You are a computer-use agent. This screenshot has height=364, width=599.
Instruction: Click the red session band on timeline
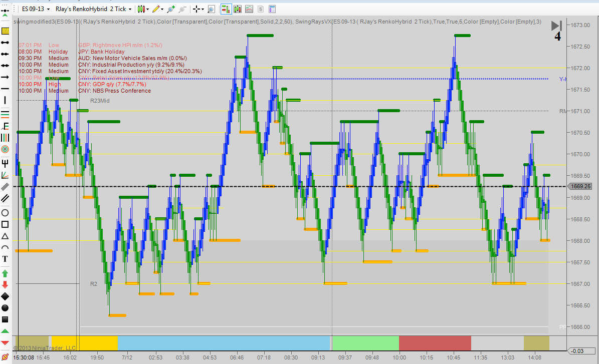coord(435,343)
